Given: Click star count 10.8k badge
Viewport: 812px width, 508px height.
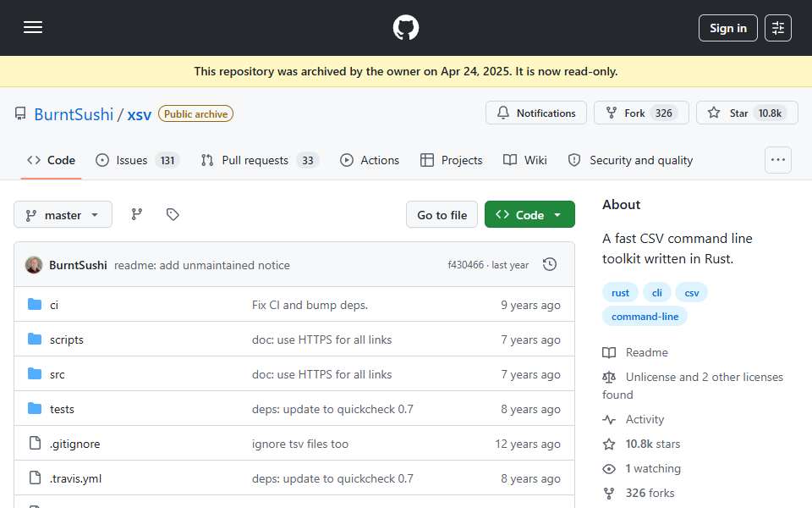Looking at the screenshot, I should 770,113.
